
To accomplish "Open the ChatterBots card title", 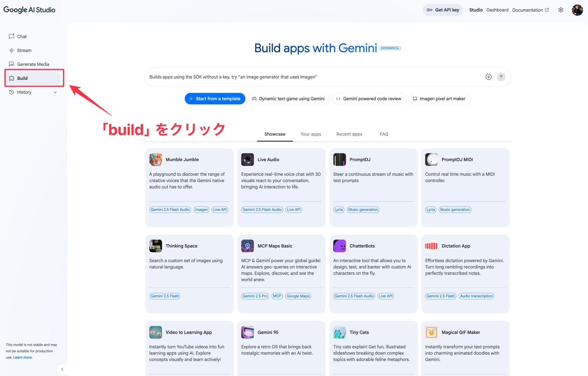I will (x=362, y=246).
